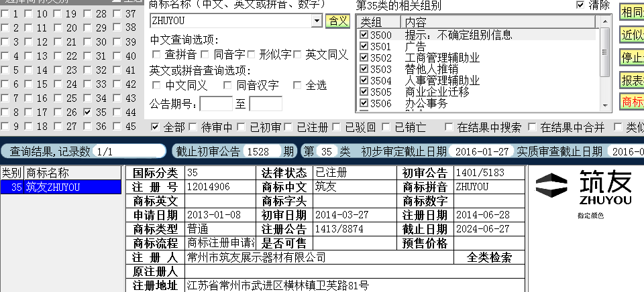Image resolution: width=644 pixels, height=292 pixels.
Task: Toggle the 清除 checkbox
Action: coord(580,5)
